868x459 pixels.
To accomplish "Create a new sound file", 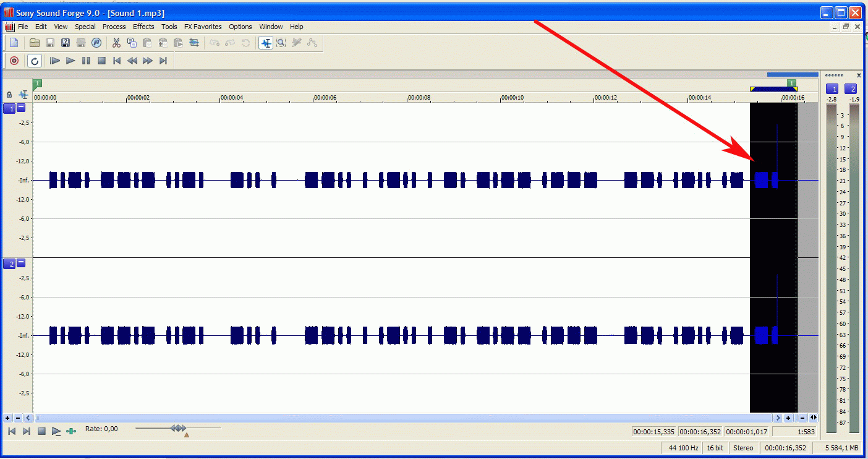I will coord(14,43).
